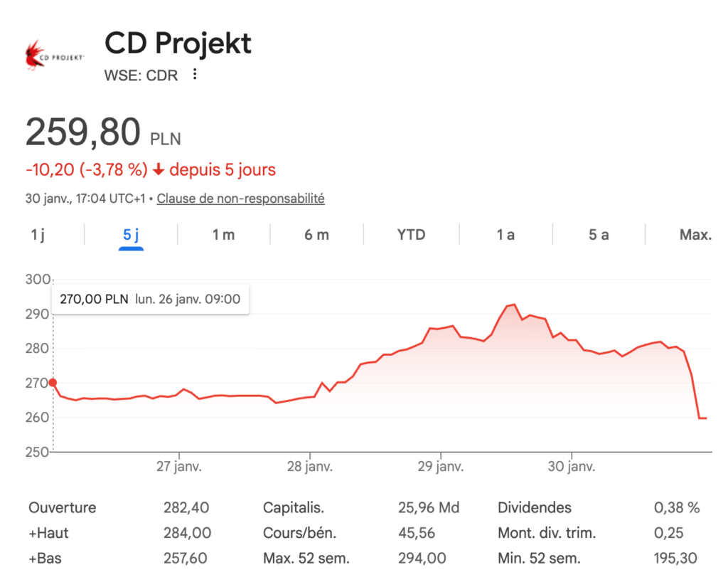Select the 5 a time range
Image resolution: width=728 pixels, height=587 pixels.
click(x=599, y=234)
